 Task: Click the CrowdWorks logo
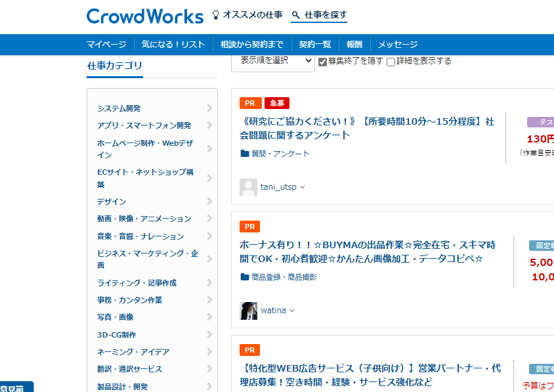coord(145,16)
